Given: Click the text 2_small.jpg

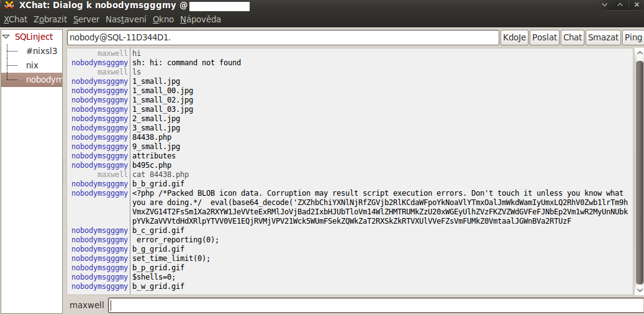Looking at the screenshot, I should click(156, 119).
